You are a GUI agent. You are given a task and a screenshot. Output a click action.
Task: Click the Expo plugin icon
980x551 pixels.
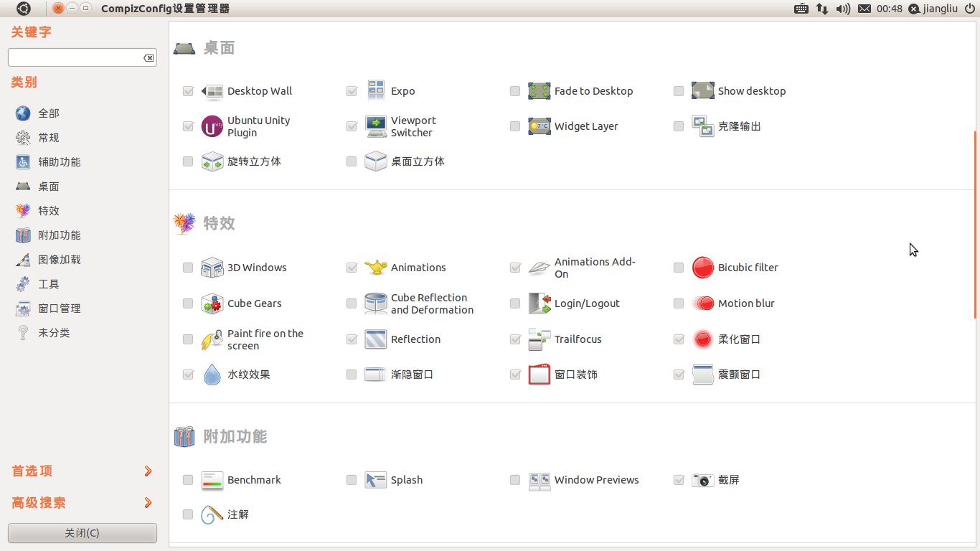376,90
